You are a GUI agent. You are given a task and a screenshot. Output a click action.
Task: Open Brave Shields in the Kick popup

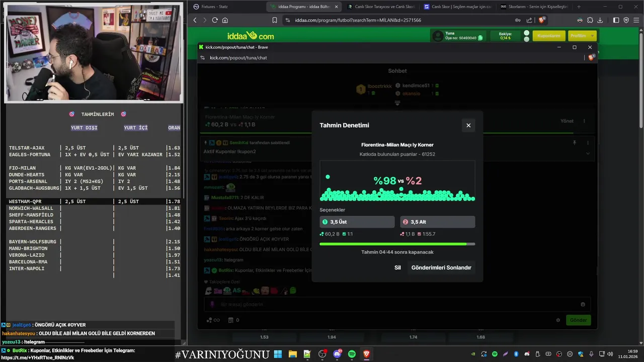click(591, 57)
